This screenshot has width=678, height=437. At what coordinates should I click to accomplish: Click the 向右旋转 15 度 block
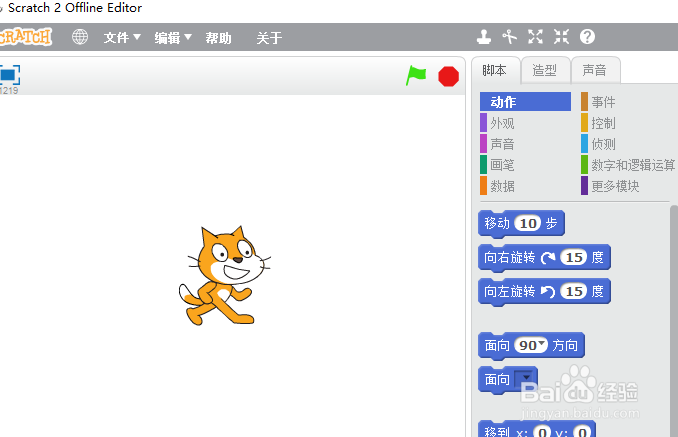click(x=509, y=258)
